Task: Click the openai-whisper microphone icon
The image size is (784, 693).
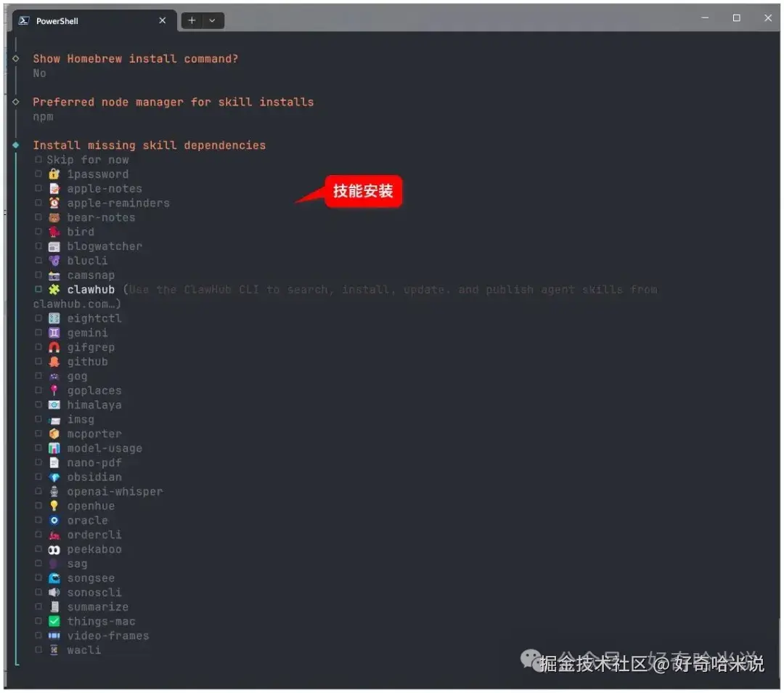Action: 54,492
